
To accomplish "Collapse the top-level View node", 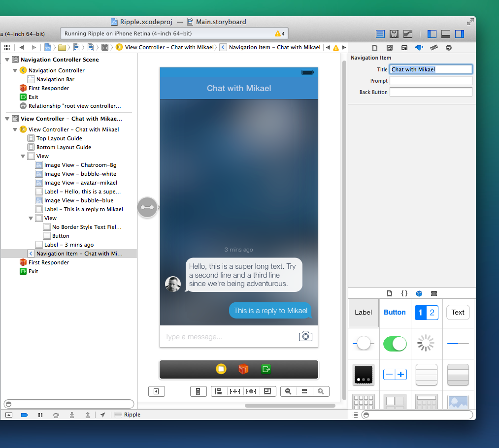I will click(x=23, y=156).
